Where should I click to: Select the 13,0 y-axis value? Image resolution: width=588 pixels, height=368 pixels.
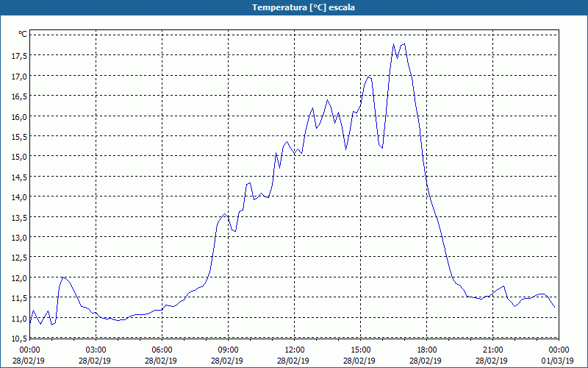pyautogui.click(x=19, y=237)
